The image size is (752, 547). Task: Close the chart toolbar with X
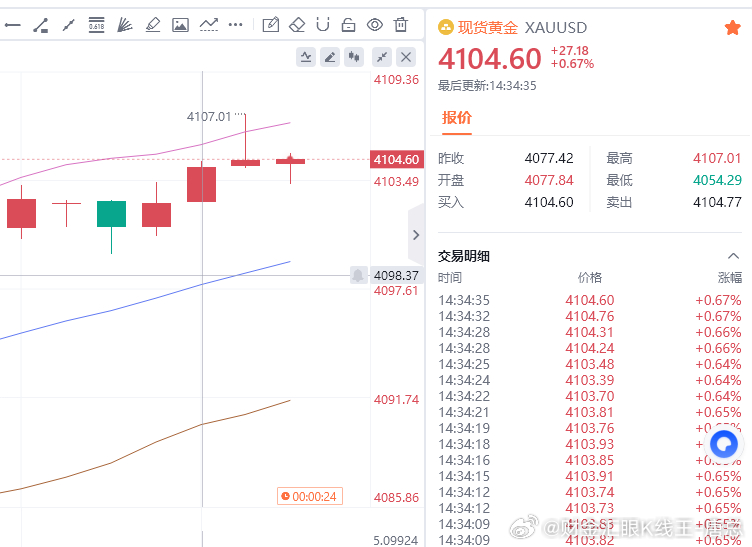point(406,58)
